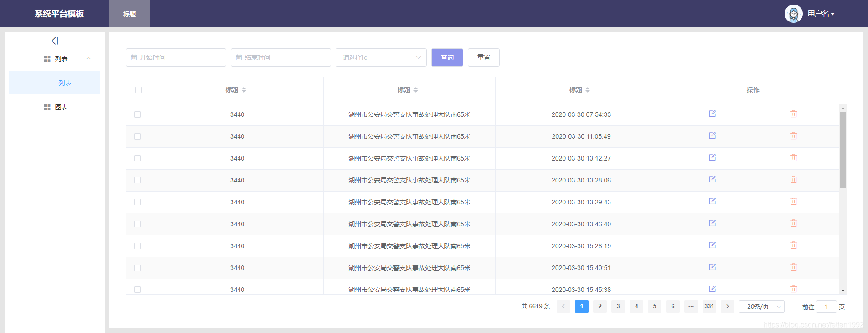The height and width of the screenshot is (333, 868).
Task: Check the row dated 2020-03-30 15:28:19
Action: pos(138,246)
